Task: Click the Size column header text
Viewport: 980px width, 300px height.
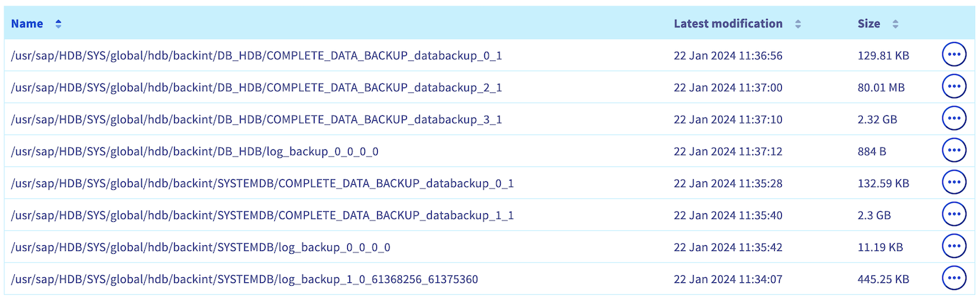Action: [x=869, y=23]
